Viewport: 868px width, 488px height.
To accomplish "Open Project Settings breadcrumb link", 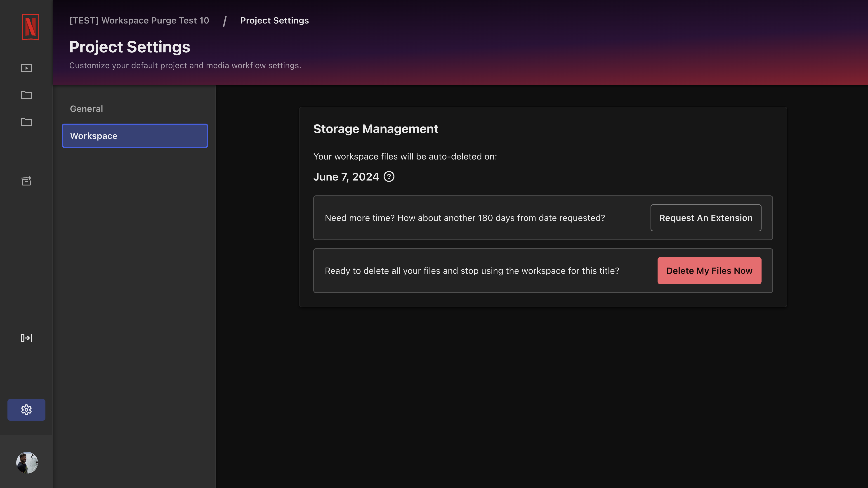I will (x=274, y=20).
